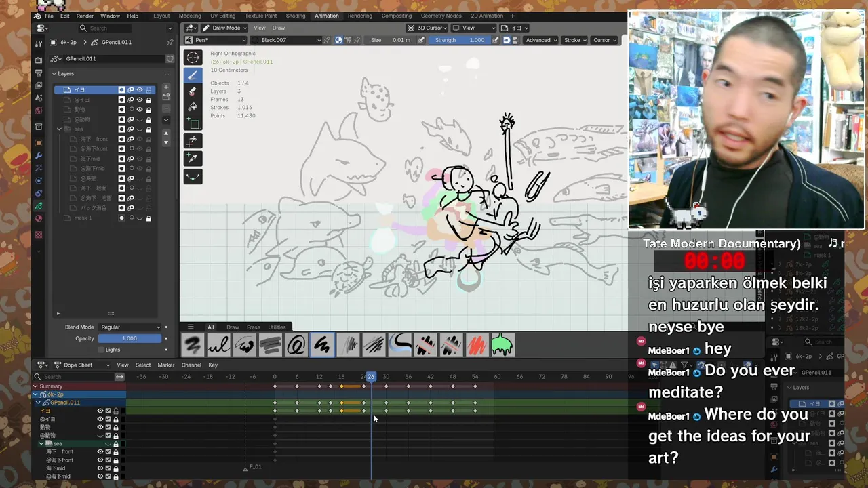Image resolution: width=868 pixels, height=488 pixels.
Task: Open the World properties tab
Action: coord(39,110)
